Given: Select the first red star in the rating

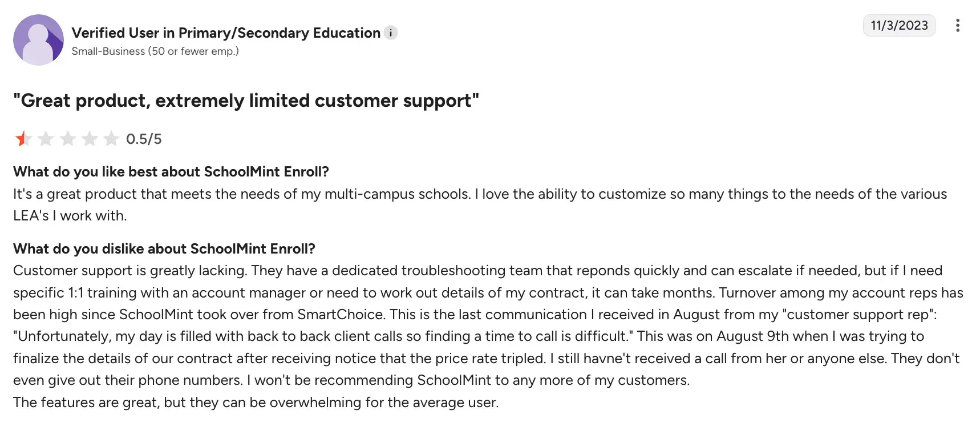Looking at the screenshot, I should pyautogui.click(x=23, y=138).
